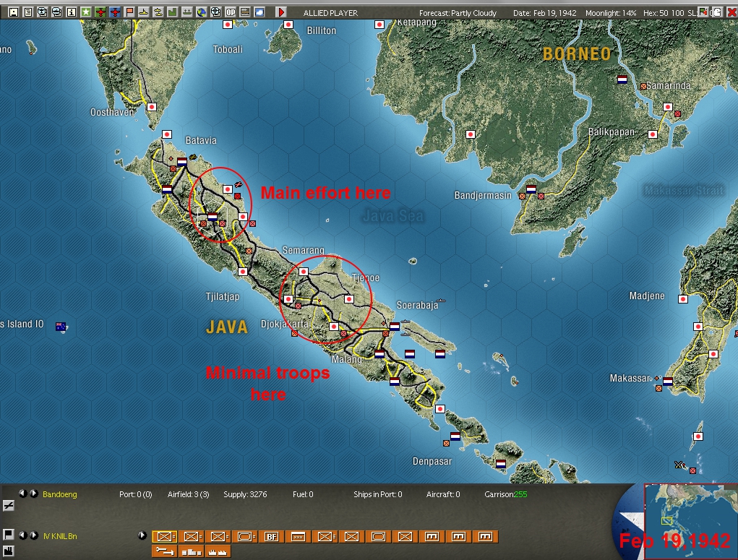This screenshot has width=738, height=560.
Task: Click the black factory icon in bottom left corner
Action: point(9,551)
